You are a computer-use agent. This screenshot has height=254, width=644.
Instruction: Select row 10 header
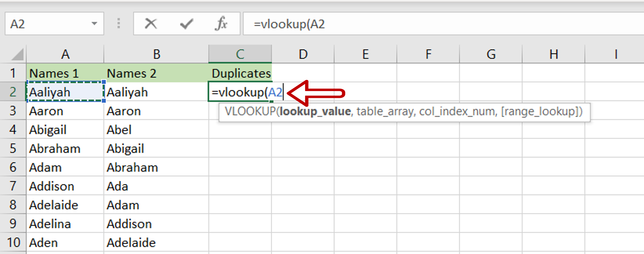(x=13, y=243)
